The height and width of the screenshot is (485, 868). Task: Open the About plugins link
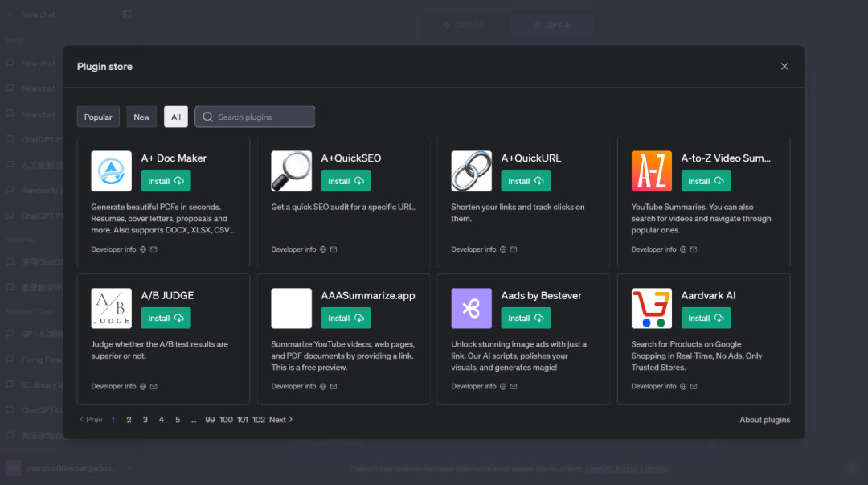(764, 420)
